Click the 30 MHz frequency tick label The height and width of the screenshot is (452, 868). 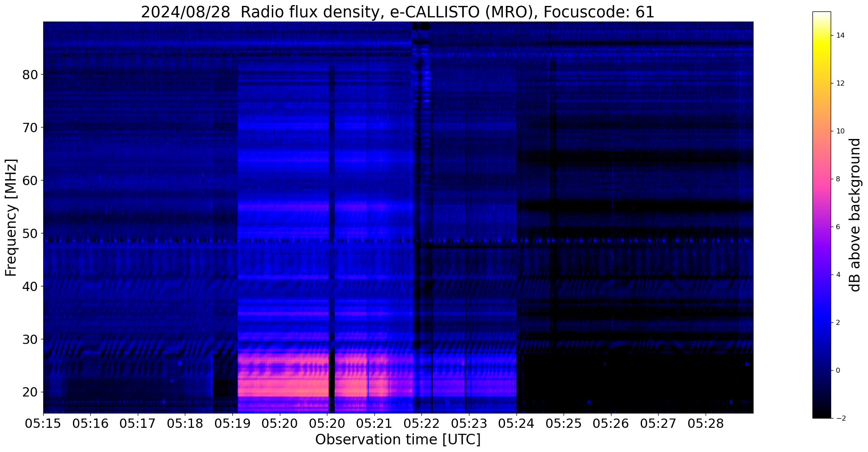[x=30, y=339]
